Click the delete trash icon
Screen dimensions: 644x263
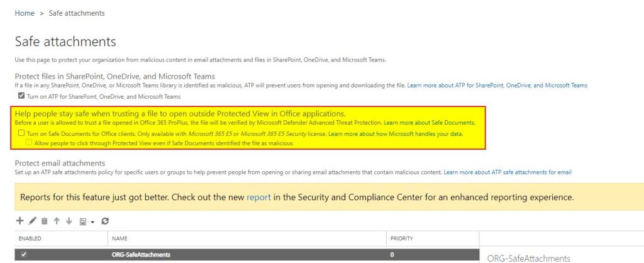click(44, 221)
